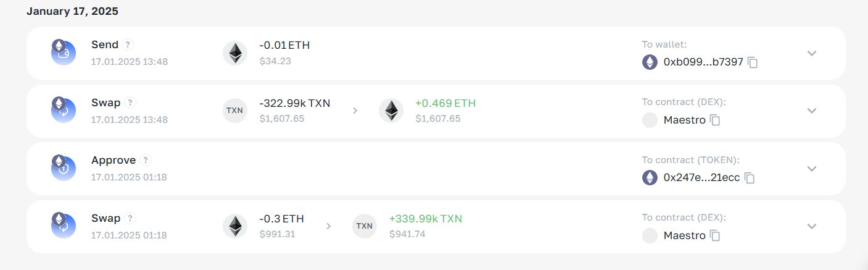Open the Maestro link in the 13:48 swap
868x270 pixels.
pos(685,120)
